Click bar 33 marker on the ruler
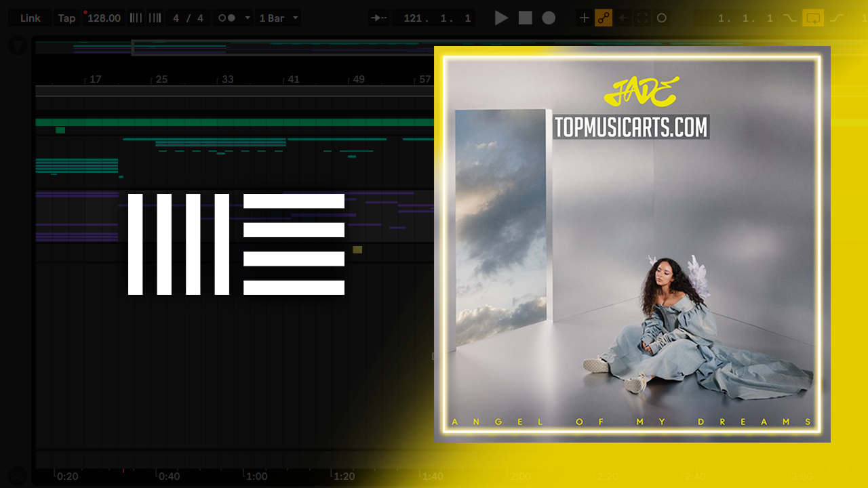 pos(227,79)
